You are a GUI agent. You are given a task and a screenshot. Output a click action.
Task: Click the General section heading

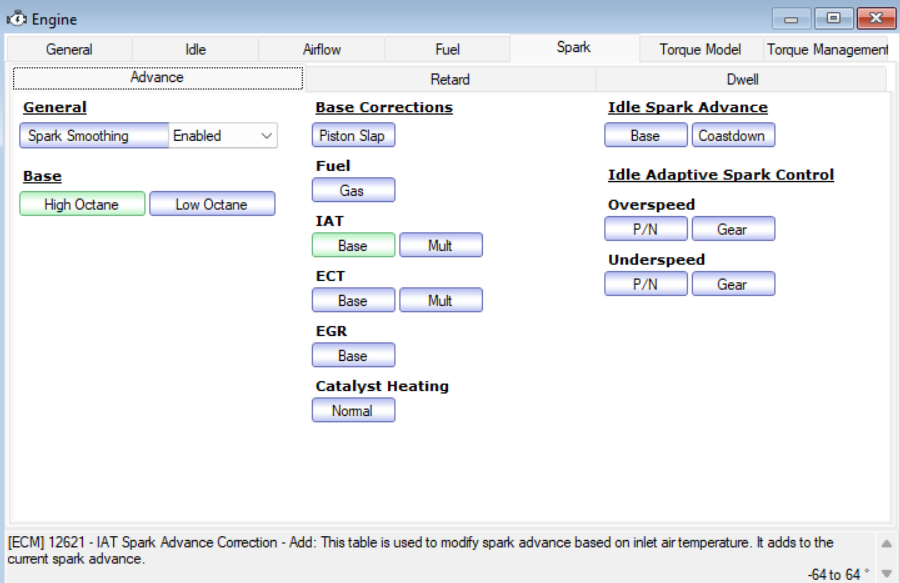pyautogui.click(x=55, y=107)
